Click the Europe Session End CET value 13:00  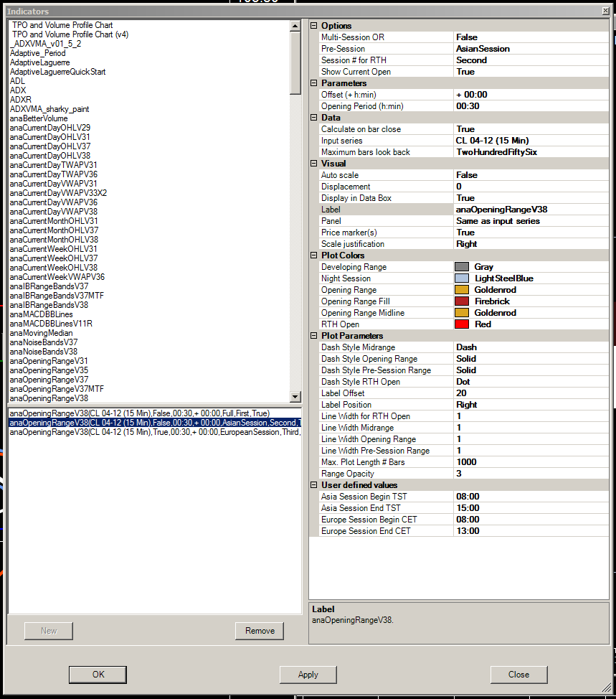click(531, 531)
